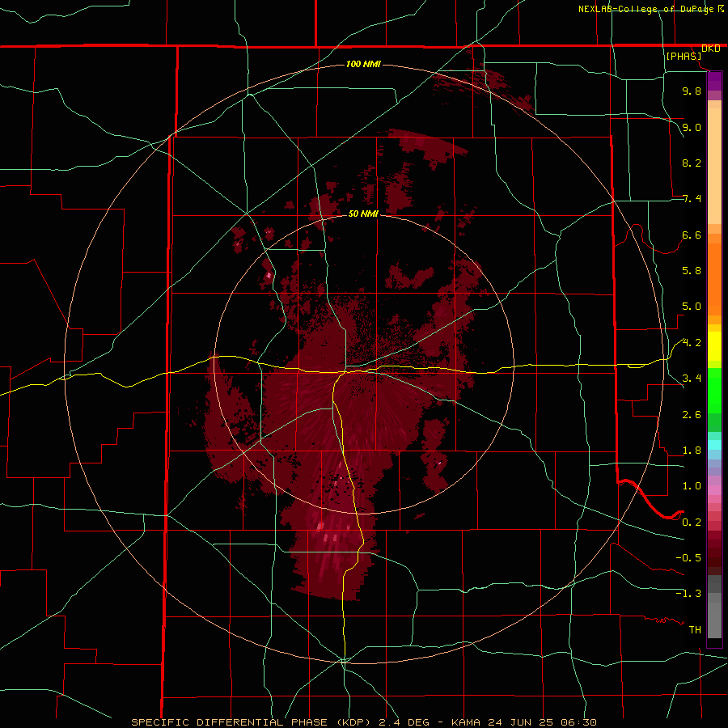
Task: Click the 1.8 color scale value
Action: tap(692, 451)
